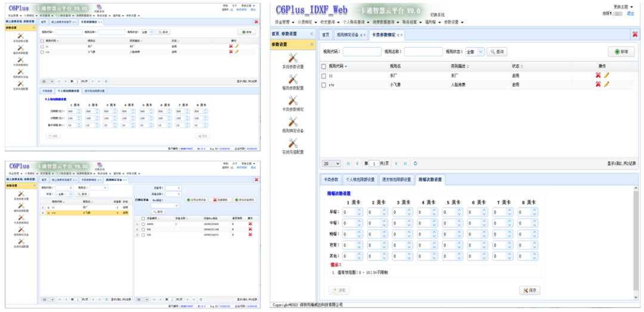Remove device 49999 in the 规则绑定设备 window
The image size is (644, 312).
click(x=250, y=224)
